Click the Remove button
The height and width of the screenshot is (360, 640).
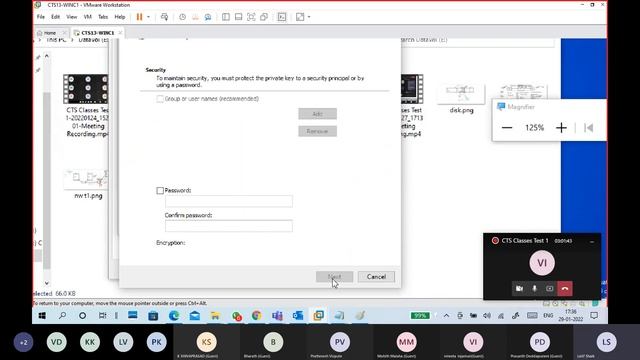point(318,131)
